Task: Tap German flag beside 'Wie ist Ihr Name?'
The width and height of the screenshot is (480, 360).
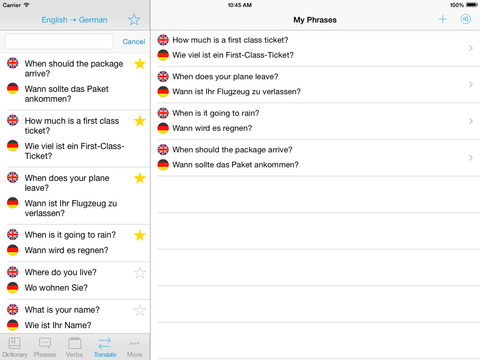Action: [13, 325]
